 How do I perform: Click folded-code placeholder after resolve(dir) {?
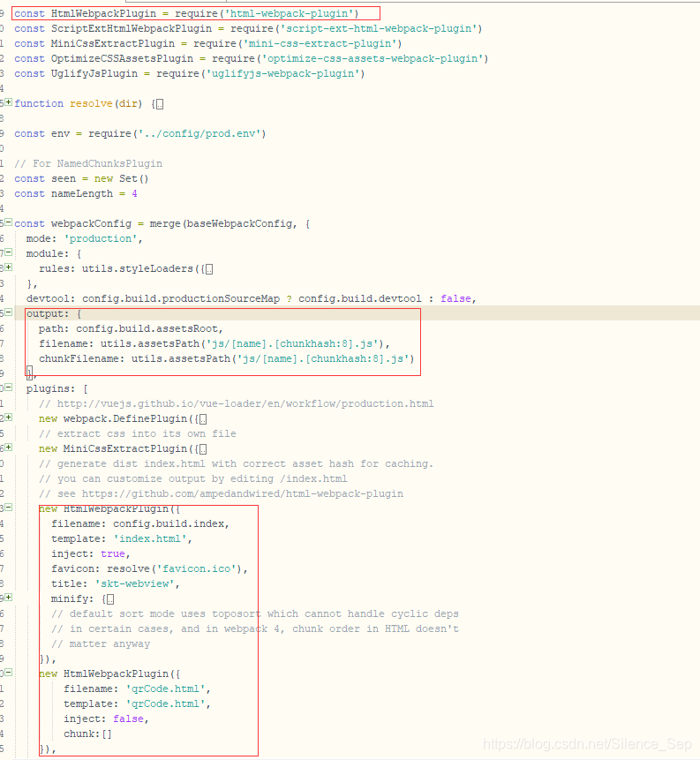tap(160, 104)
